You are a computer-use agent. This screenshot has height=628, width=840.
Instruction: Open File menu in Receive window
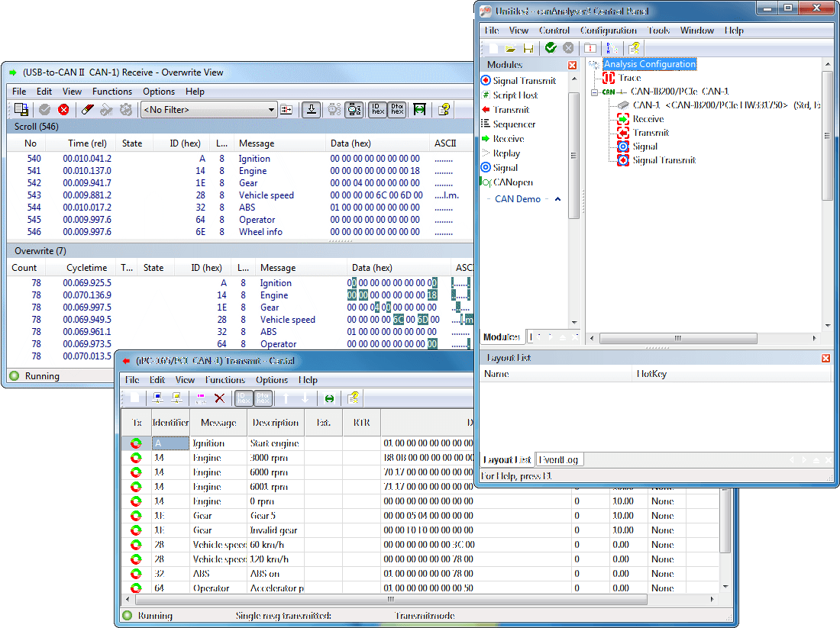[x=19, y=92]
